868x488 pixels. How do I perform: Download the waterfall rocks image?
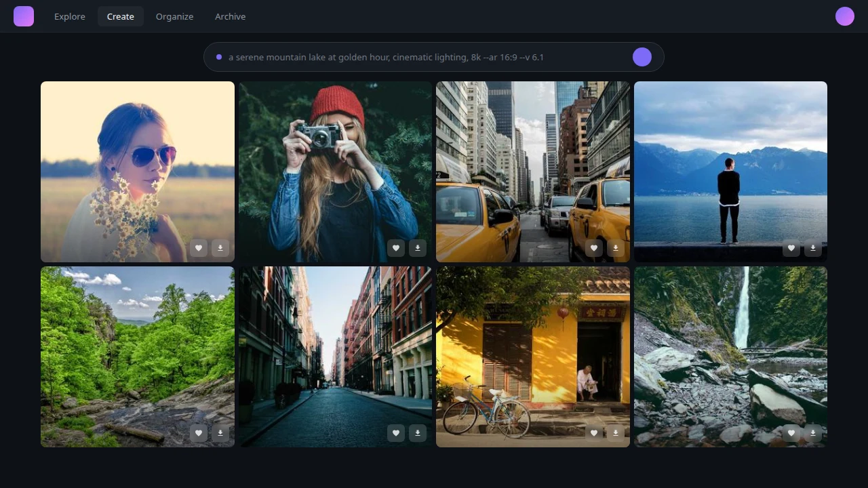(x=813, y=432)
